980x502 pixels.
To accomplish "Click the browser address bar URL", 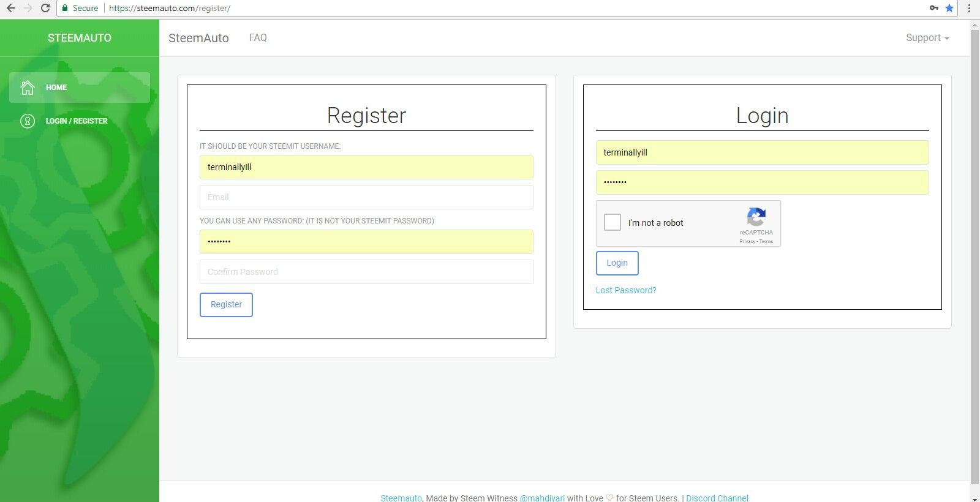I will pyautogui.click(x=170, y=8).
